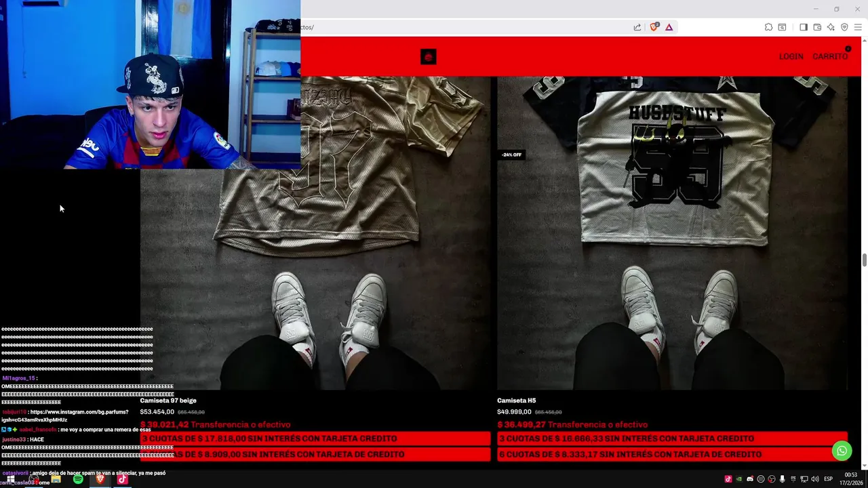
Task: Click the page vertical scrollbar thumb
Action: 865,260
